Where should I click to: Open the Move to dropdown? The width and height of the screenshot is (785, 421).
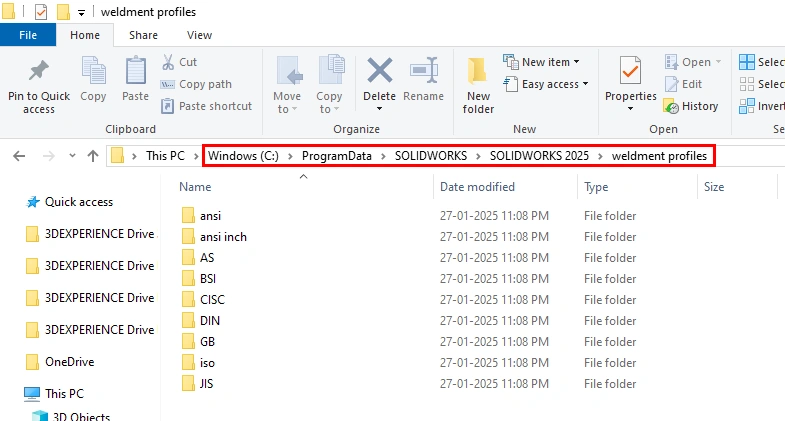[287, 85]
